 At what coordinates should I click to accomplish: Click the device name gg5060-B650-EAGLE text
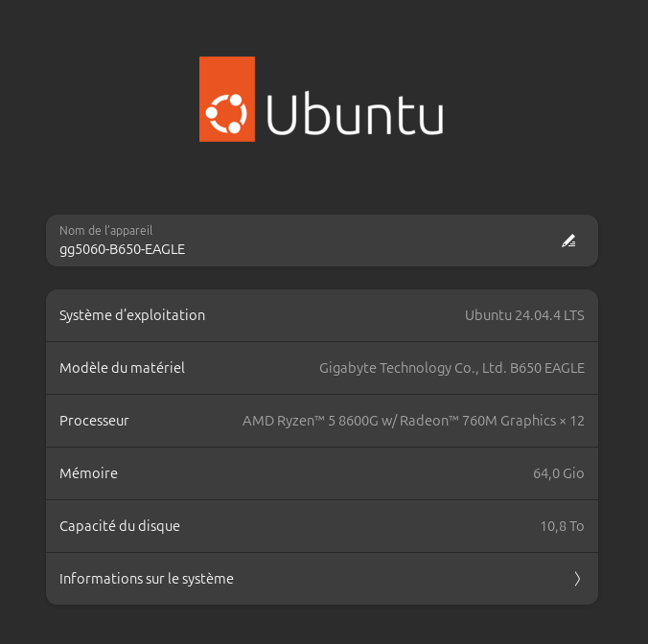[123, 249]
